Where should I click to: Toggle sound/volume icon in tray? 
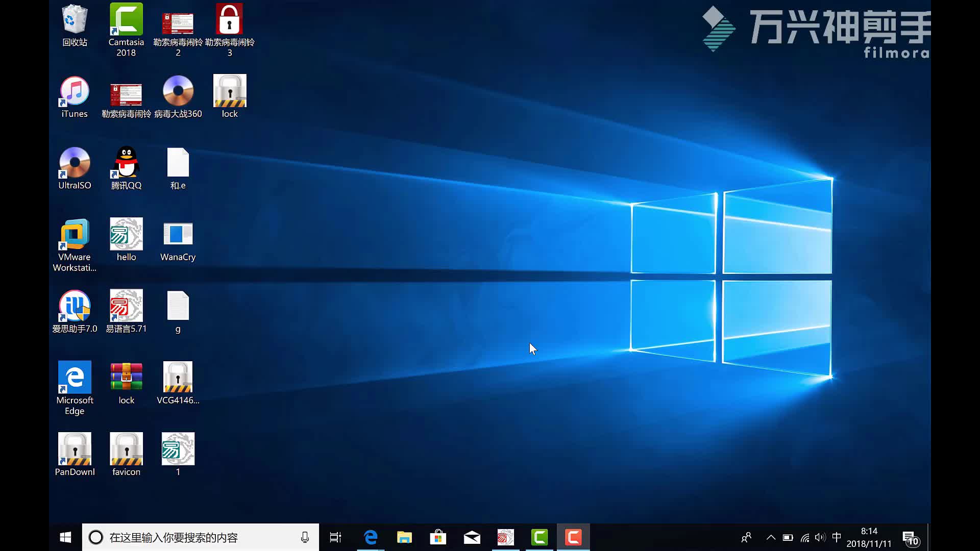pyautogui.click(x=820, y=537)
